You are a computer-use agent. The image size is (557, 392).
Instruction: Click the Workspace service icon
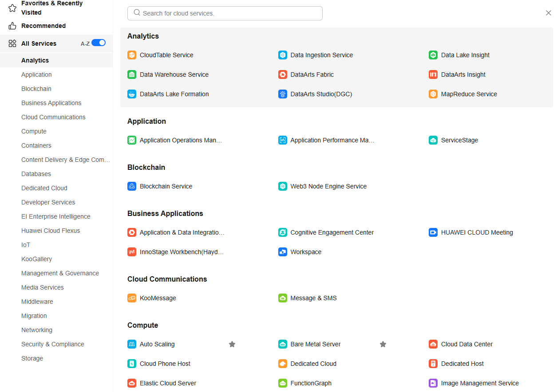(283, 252)
